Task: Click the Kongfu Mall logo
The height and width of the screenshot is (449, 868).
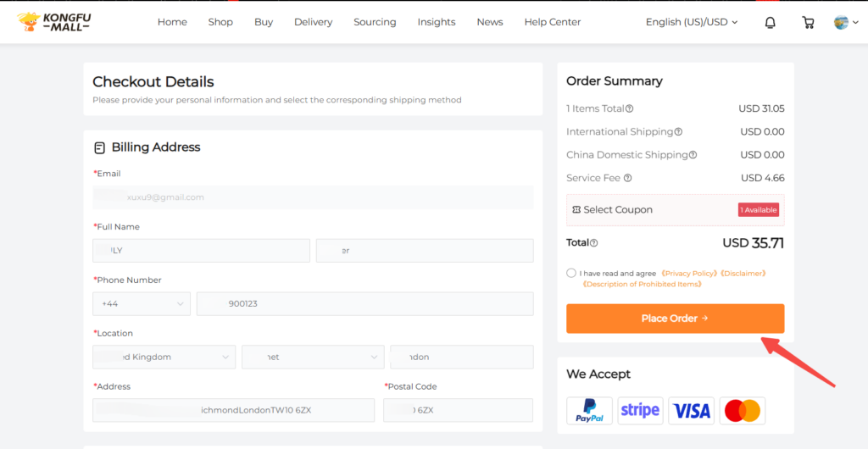Action: (x=53, y=22)
